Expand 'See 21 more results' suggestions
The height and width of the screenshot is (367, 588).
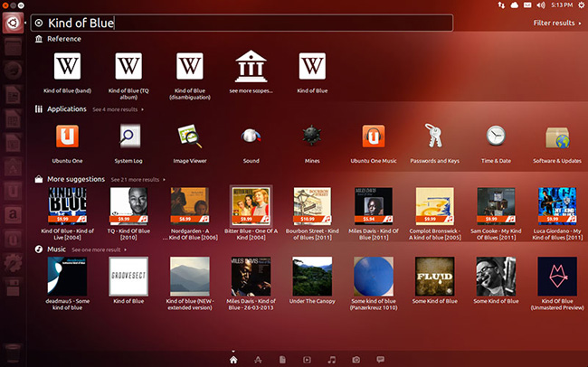tap(138, 180)
